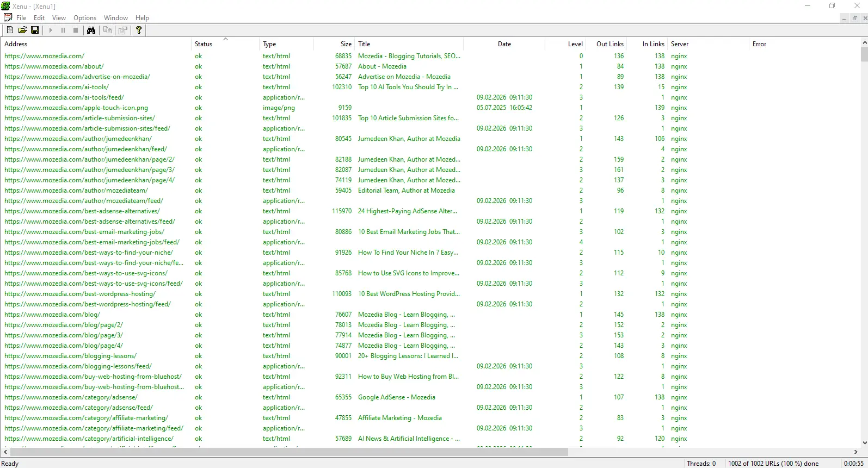Sort by the In Links column header
This screenshot has width=868, height=468.
[x=648, y=44]
